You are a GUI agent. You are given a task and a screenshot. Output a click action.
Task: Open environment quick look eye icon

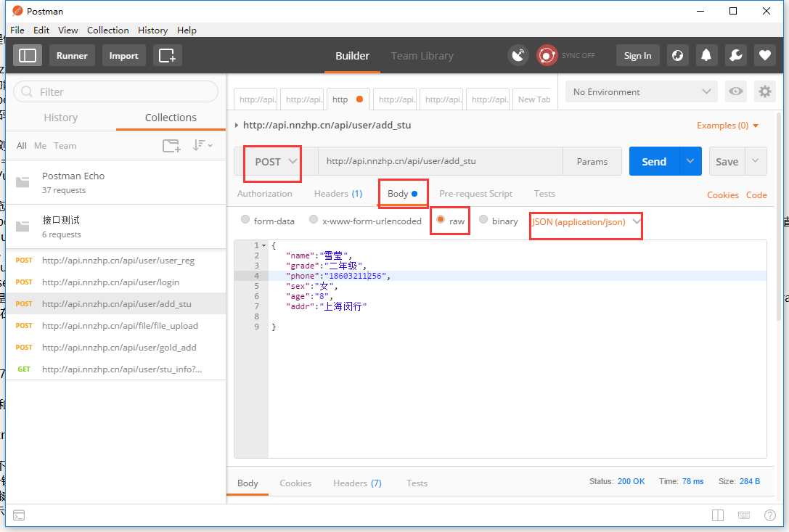pyautogui.click(x=736, y=91)
